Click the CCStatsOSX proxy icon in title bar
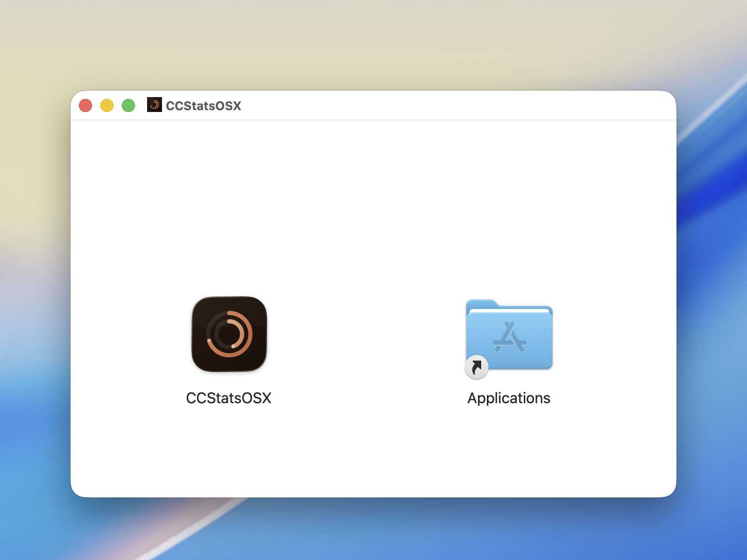747x560 pixels. [x=155, y=105]
